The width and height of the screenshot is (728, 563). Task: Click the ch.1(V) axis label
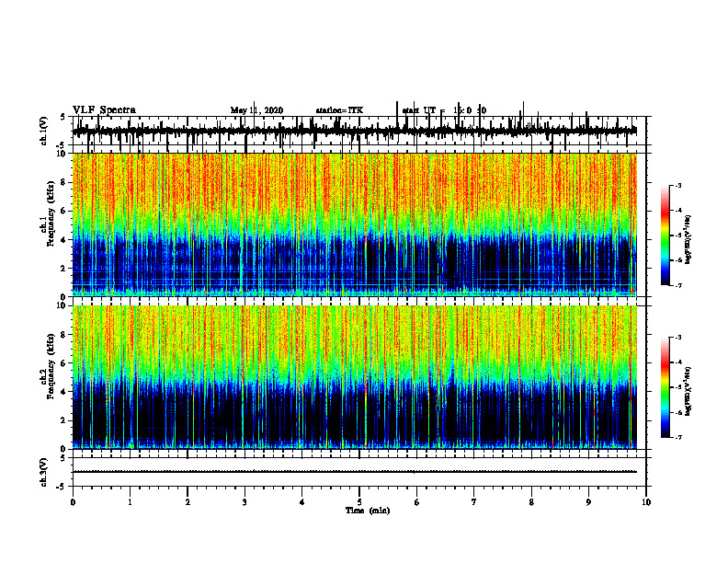point(44,131)
